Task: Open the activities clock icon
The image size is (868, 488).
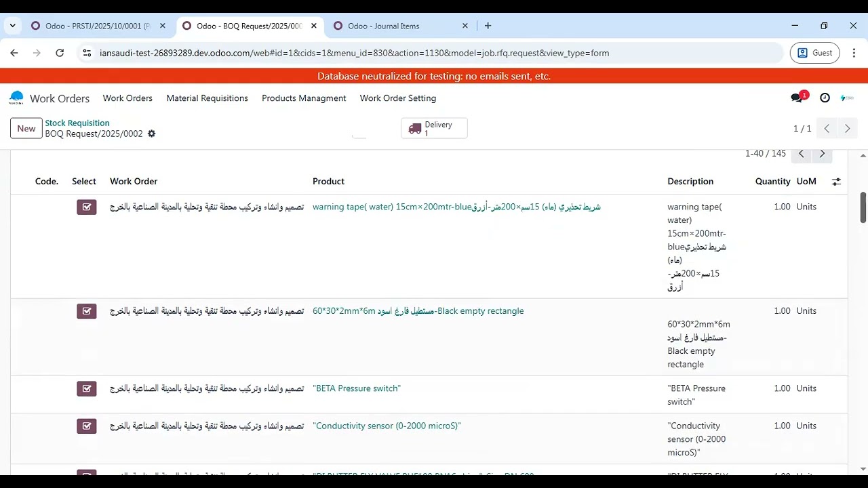Action: [825, 98]
